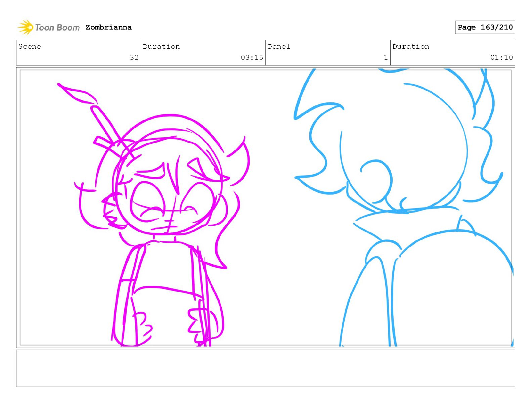Select the scene number '32'
The width and height of the screenshot is (532, 411).
click(134, 57)
